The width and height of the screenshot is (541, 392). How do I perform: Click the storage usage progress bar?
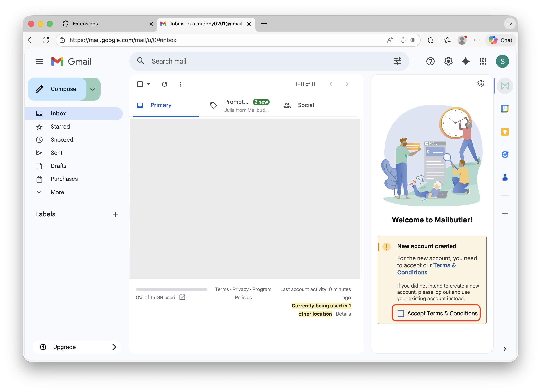171,289
